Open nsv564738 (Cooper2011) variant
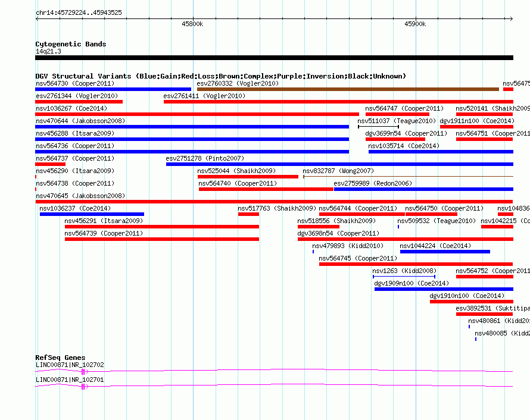The height and width of the screenshot is (420, 530). 75,183
